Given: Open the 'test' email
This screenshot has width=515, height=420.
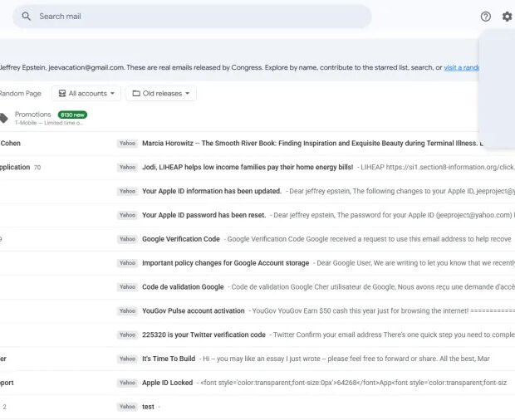Looking at the screenshot, I should pos(257,407).
